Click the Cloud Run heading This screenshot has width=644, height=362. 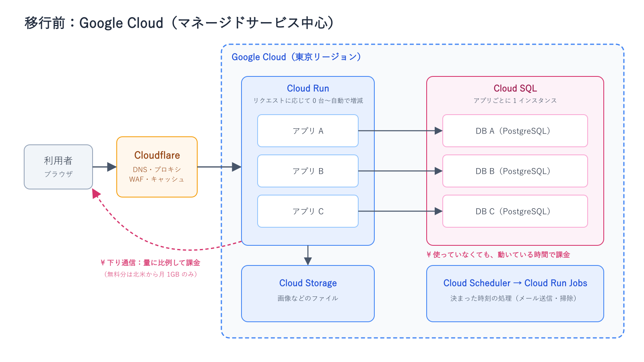pyautogui.click(x=308, y=88)
